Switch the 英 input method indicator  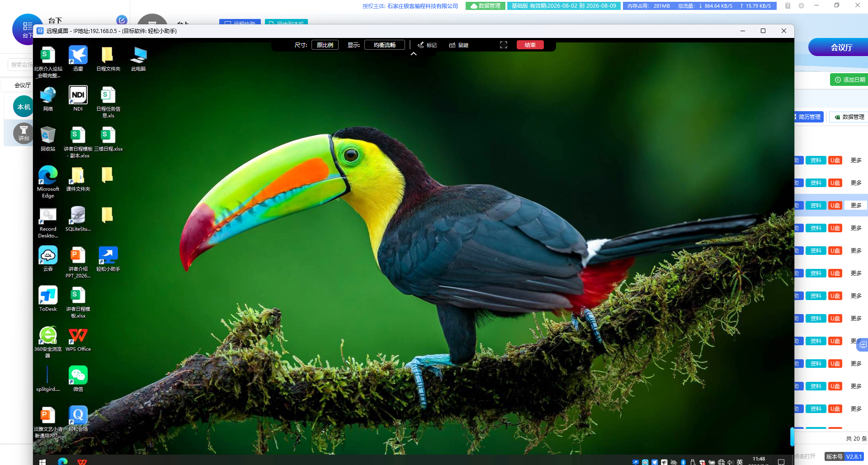click(740, 462)
